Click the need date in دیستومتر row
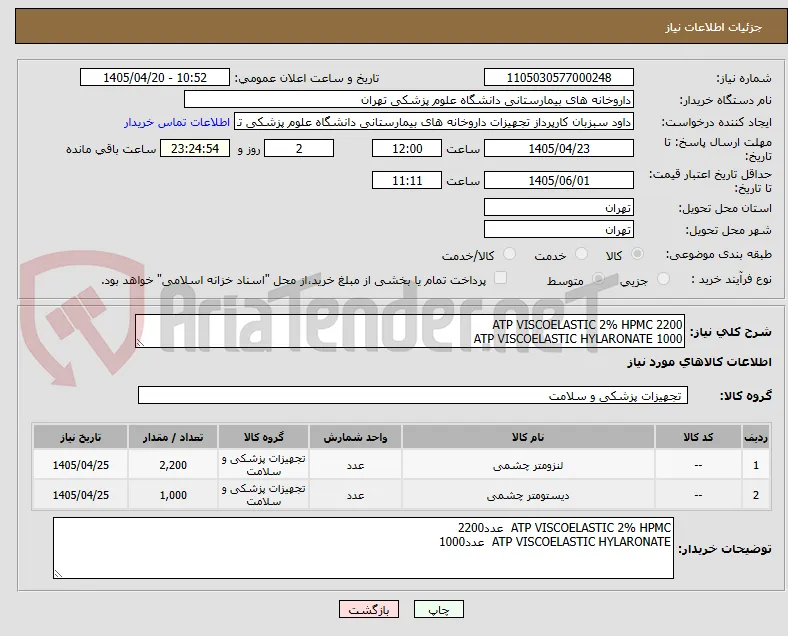This screenshot has width=788, height=636. point(80,495)
